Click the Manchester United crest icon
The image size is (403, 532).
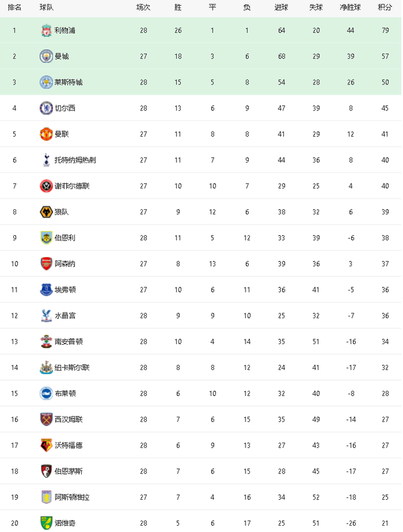click(x=47, y=134)
